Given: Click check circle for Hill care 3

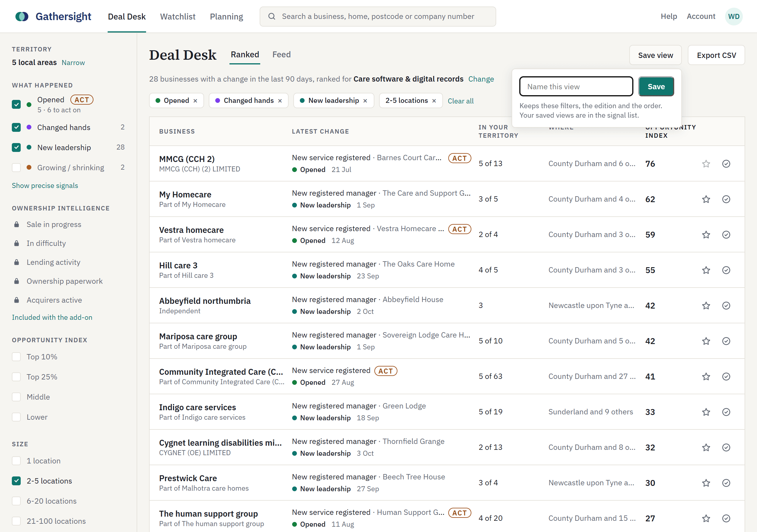Looking at the screenshot, I should (x=726, y=270).
